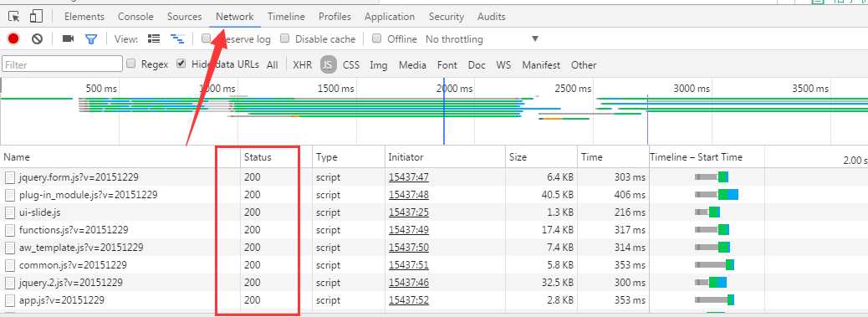
Task: Filter requests by Manifest
Action: [x=541, y=64]
